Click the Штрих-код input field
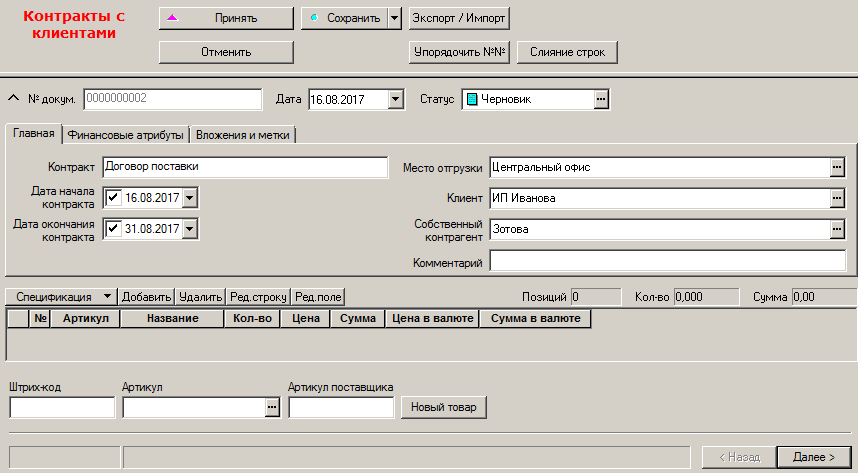 pyautogui.click(x=62, y=407)
